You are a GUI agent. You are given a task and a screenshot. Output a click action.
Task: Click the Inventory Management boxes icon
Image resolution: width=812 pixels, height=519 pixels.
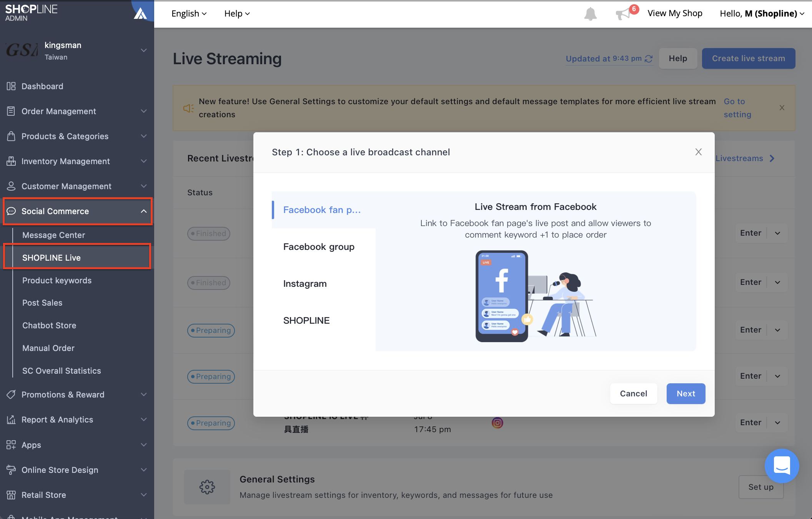click(11, 161)
